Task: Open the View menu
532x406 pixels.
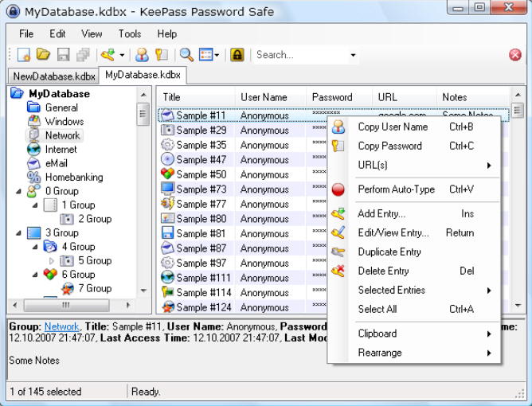Action: (x=92, y=34)
